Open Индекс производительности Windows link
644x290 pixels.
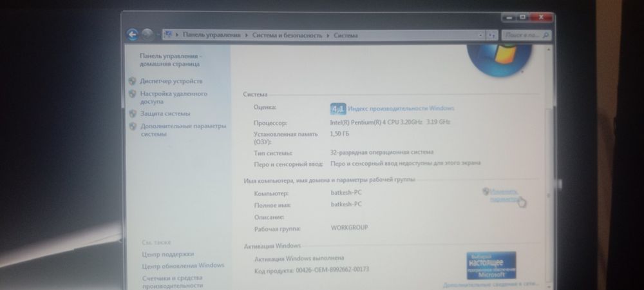(401, 108)
